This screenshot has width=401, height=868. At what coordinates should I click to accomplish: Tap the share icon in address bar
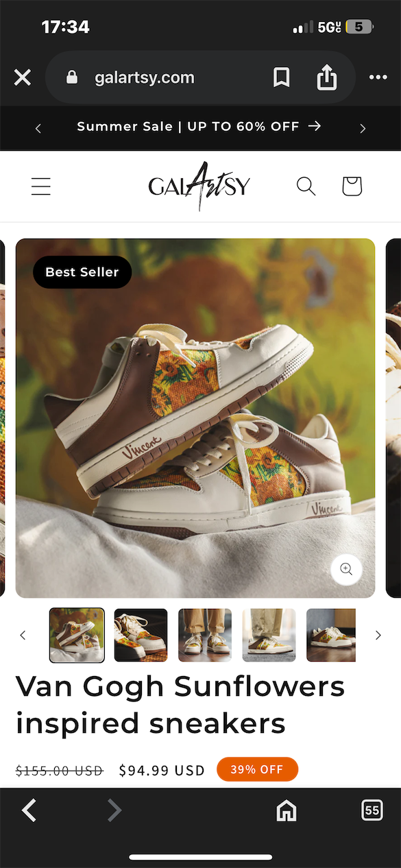tap(327, 77)
